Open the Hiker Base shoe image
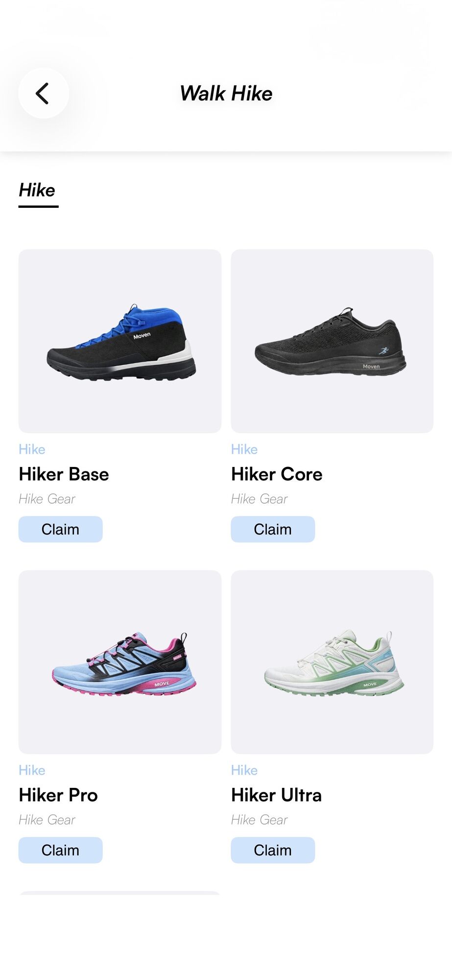This screenshot has width=452, height=980. [120, 341]
